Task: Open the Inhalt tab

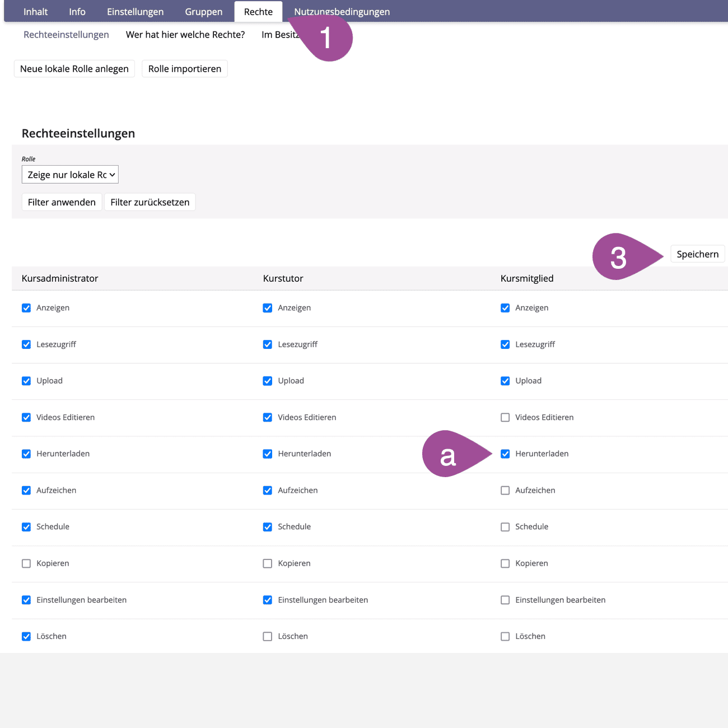Action: point(35,12)
